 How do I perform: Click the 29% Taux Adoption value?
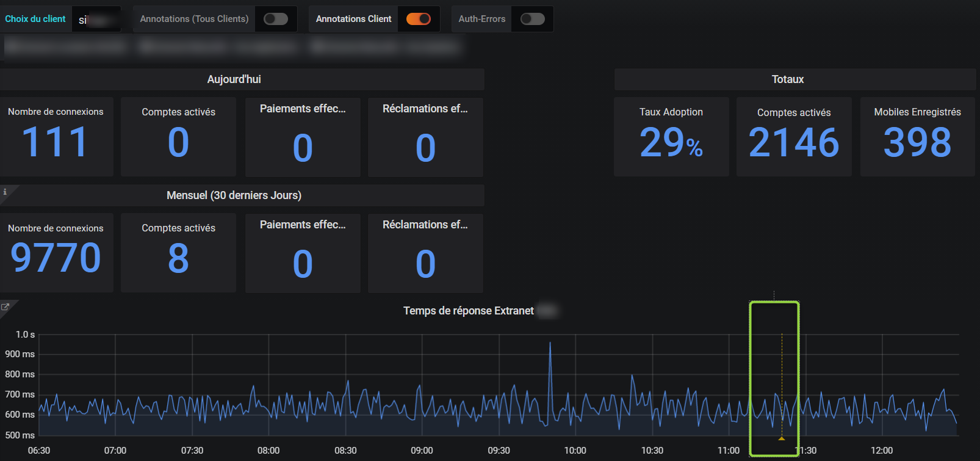(x=671, y=142)
